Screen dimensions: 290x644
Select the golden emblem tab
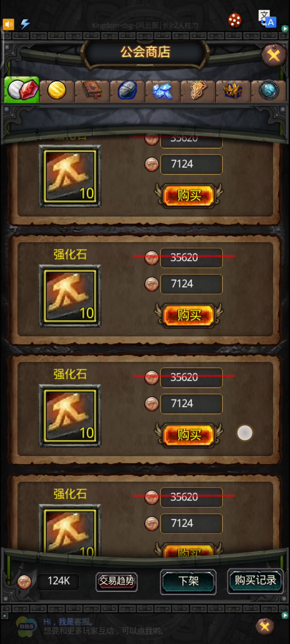198,90
